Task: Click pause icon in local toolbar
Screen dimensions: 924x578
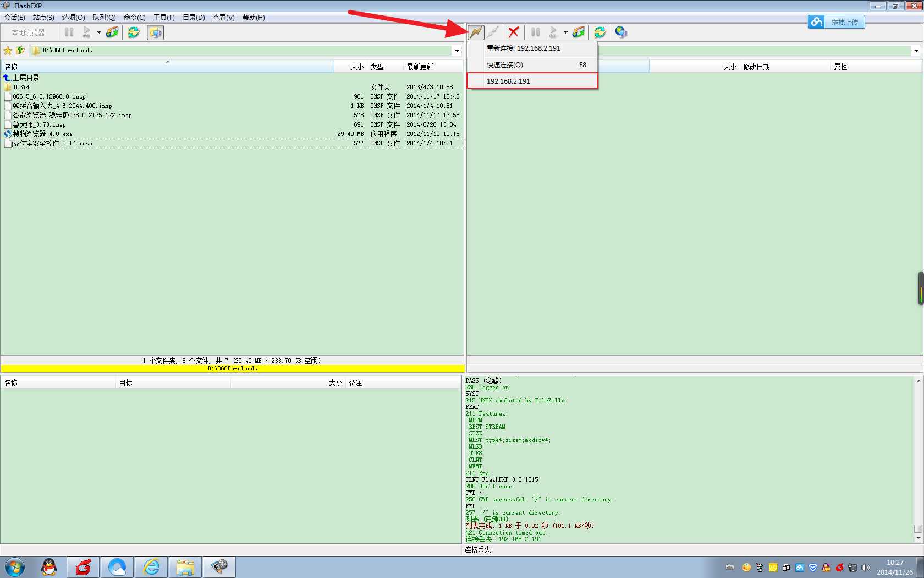Action: tap(69, 32)
